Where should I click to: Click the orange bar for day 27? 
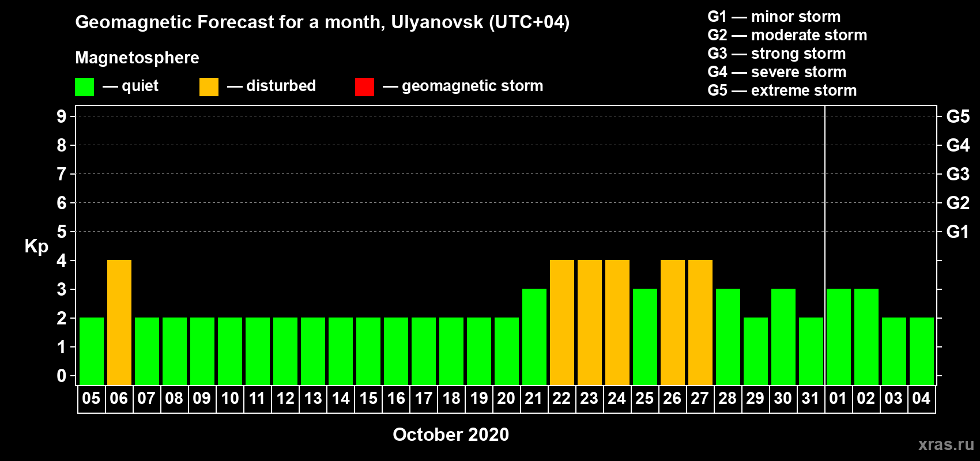click(700, 322)
